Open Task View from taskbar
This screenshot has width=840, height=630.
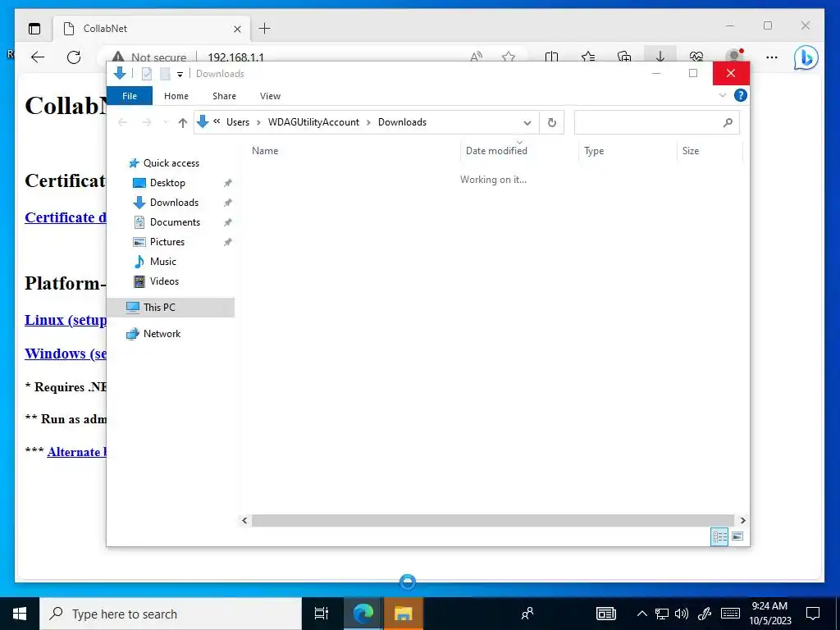click(x=322, y=614)
